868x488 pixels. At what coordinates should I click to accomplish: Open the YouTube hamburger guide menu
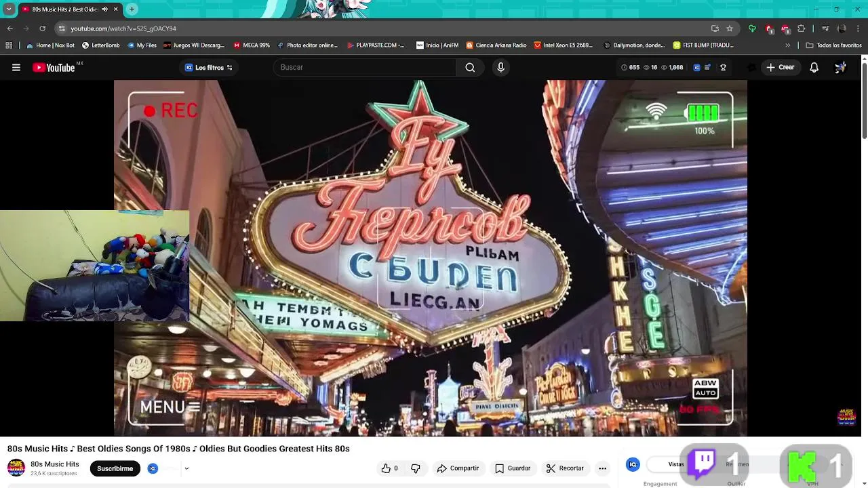coord(16,67)
